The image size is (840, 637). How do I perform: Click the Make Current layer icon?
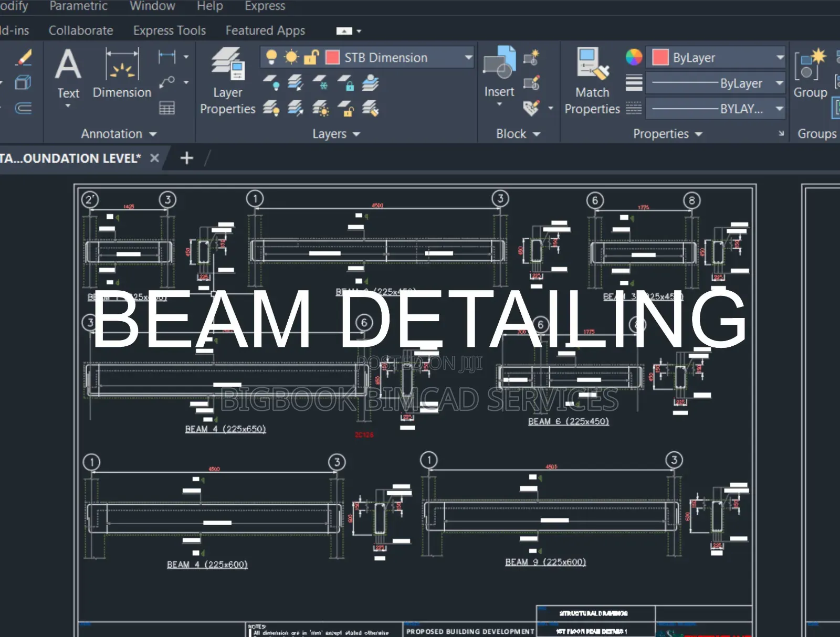[370, 82]
